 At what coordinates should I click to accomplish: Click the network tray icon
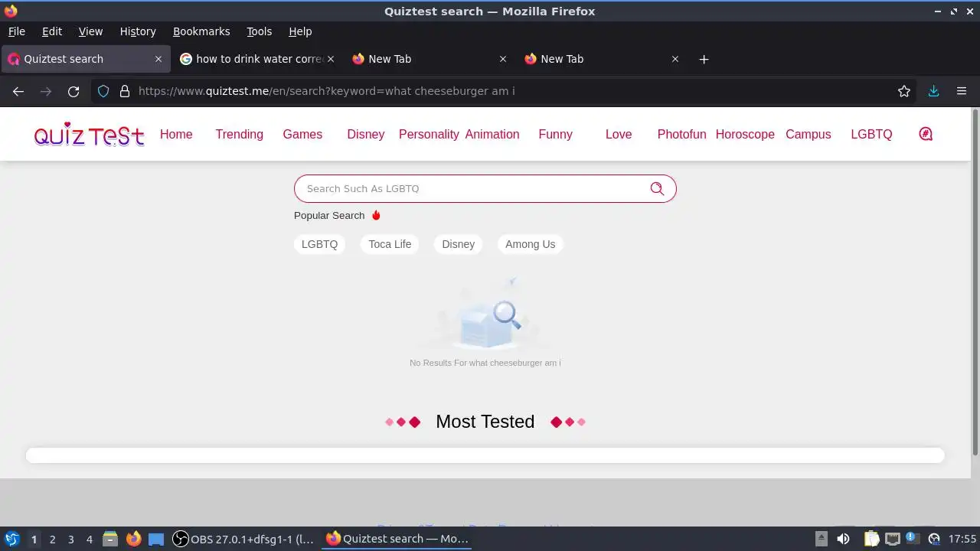[x=893, y=539]
